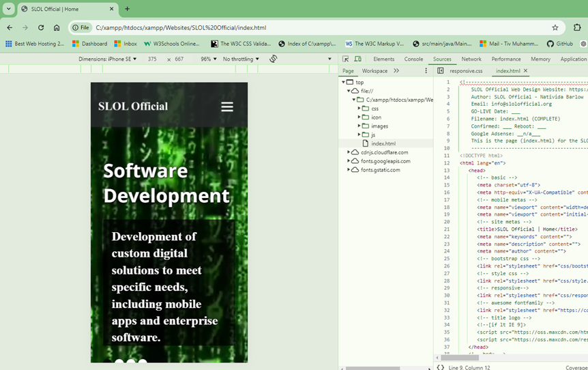Image resolution: width=588 pixels, height=370 pixels.
Task: Click the browser forward arrow
Action: point(25,28)
